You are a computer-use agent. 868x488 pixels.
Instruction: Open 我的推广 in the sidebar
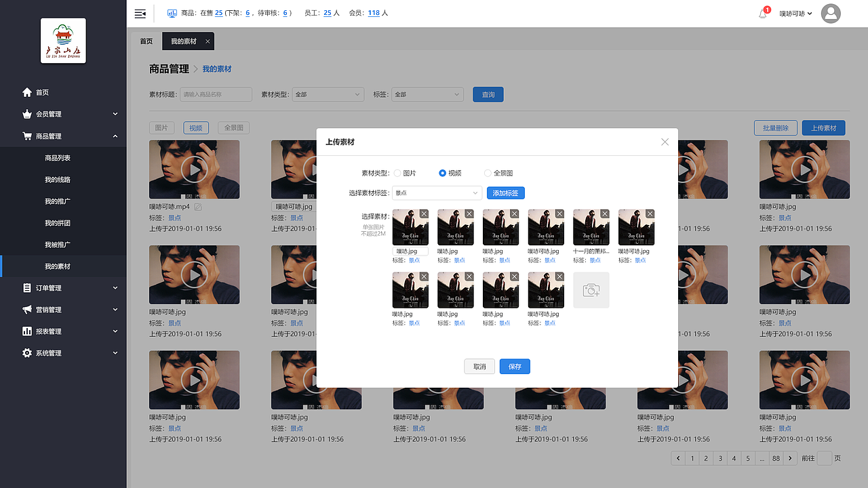pyautogui.click(x=58, y=201)
